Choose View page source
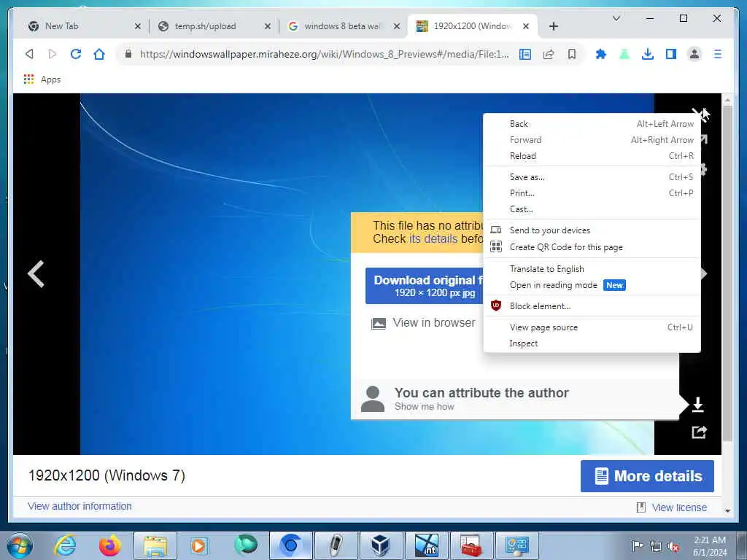747x560 pixels. pyautogui.click(x=592, y=327)
